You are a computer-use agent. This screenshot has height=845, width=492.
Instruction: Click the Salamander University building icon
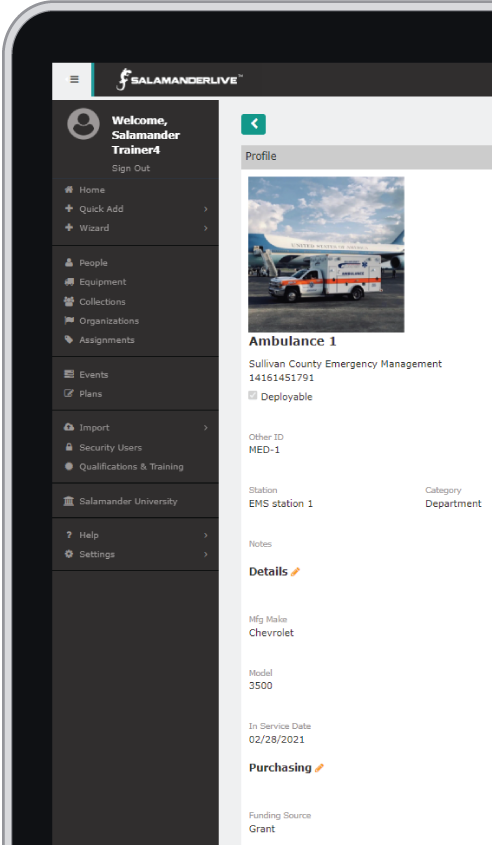coord(68,501)
